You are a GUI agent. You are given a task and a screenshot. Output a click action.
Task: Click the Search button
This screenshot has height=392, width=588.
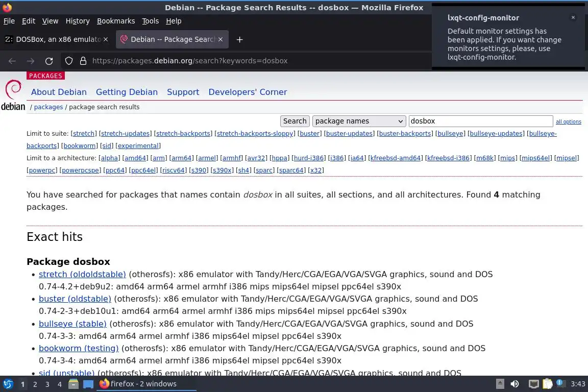(295, 121)
